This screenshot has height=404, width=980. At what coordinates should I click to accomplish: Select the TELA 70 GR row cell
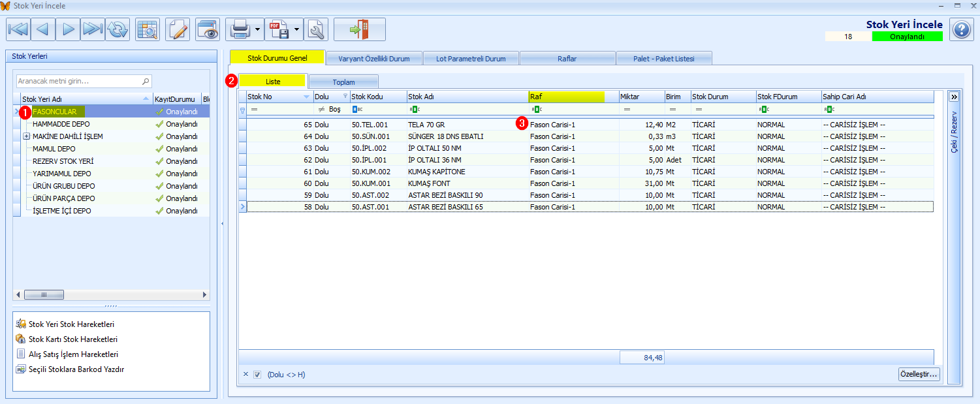[x=467, y=124]
